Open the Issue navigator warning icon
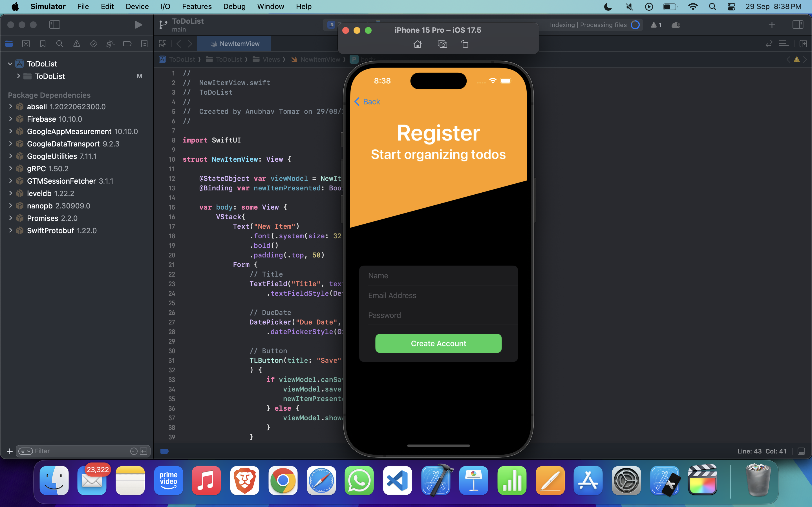Screen dimensions: 812x507 [x=76, y=44]
